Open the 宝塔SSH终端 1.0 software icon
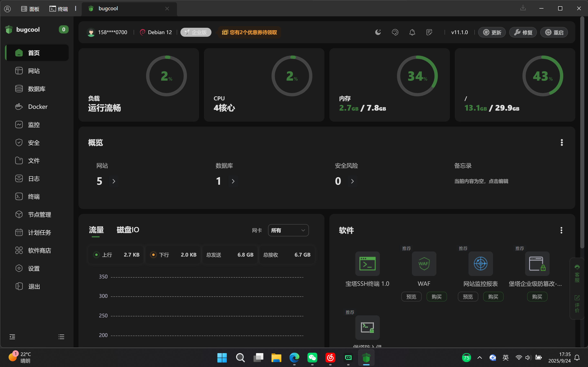Viewport: 588px width, 367px height. click(367, 264)
